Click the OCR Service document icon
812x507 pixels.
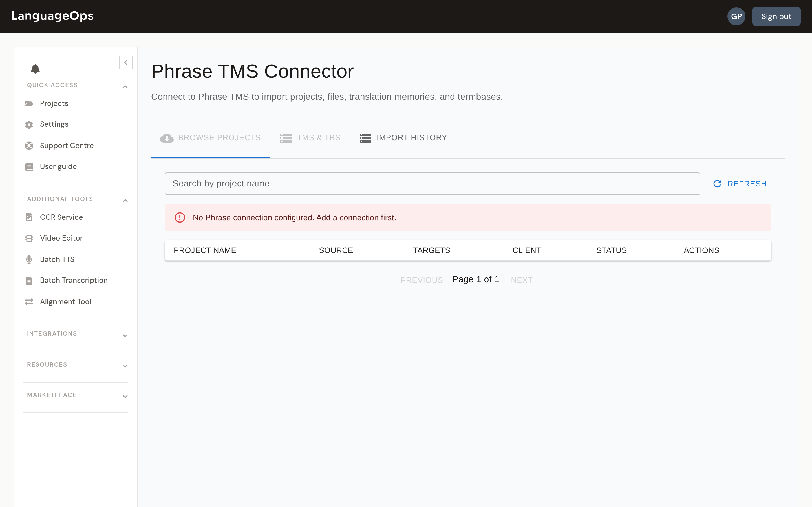click(x=29, y=217)
